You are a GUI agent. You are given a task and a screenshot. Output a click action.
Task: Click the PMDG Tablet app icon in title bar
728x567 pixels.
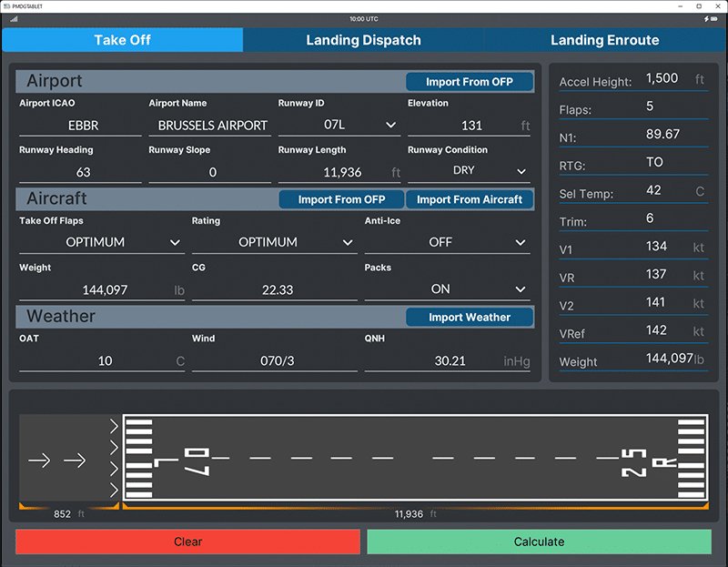pos(6,5)
